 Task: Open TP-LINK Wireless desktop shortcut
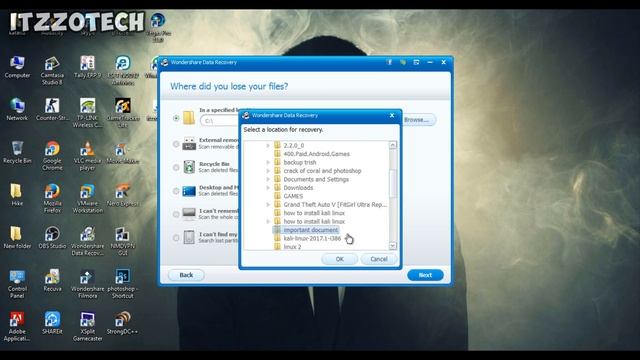[87, 113]
